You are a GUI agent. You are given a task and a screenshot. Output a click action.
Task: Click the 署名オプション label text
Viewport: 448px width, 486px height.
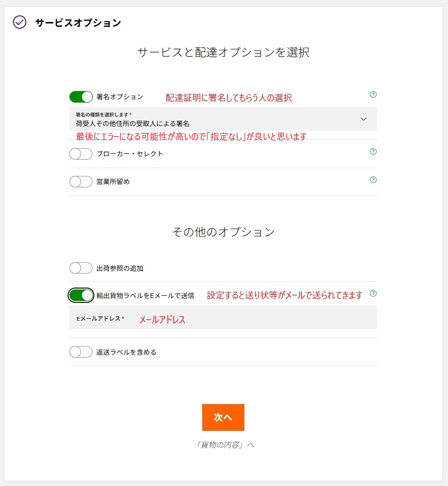coord(120,97)
